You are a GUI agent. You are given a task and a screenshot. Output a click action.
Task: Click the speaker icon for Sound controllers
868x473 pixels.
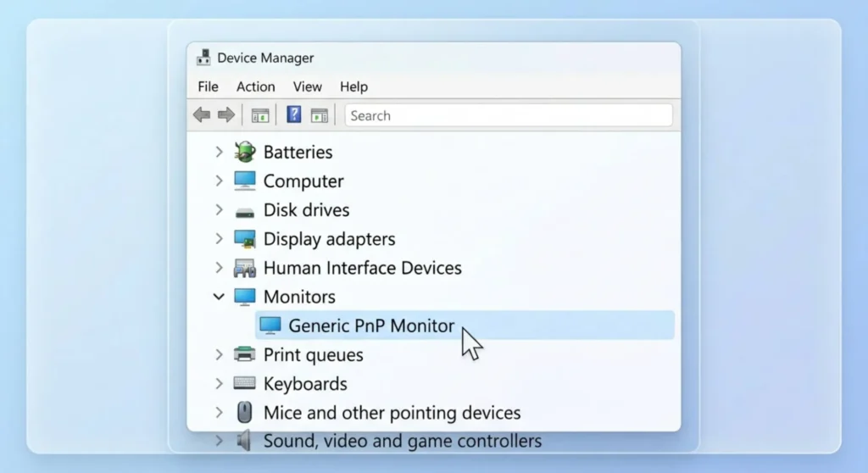tap(243, 441)
